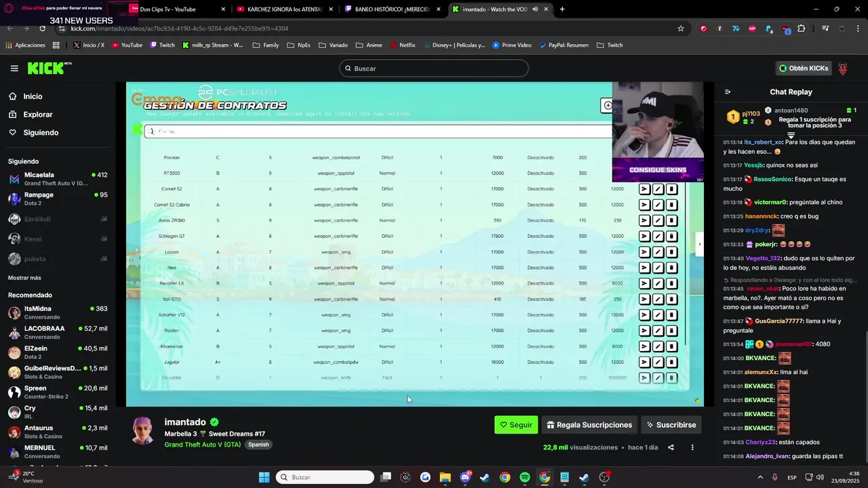Click the Suscribirse button

(671, 425)
